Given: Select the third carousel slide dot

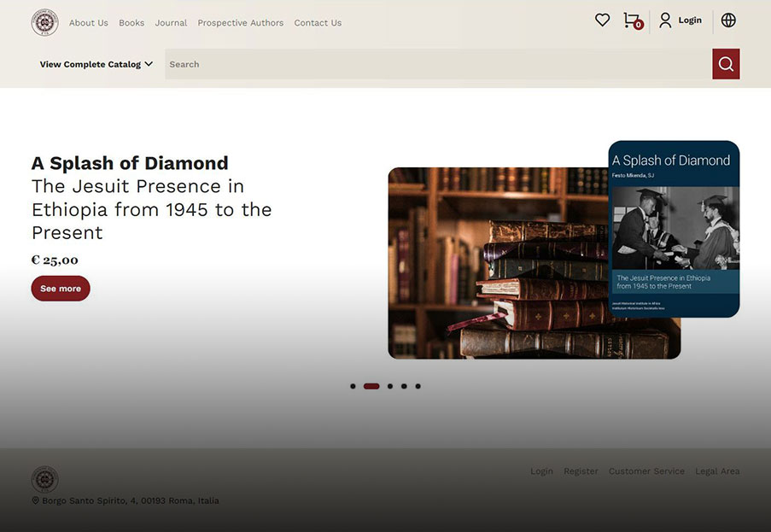Looking at the screenshot, I should [x=390, y=387].
